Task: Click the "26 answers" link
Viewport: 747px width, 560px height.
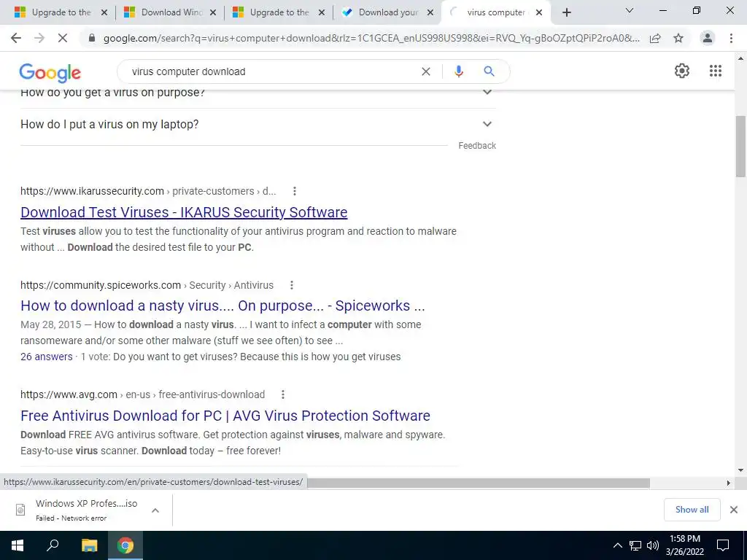Action: (47, 357)
